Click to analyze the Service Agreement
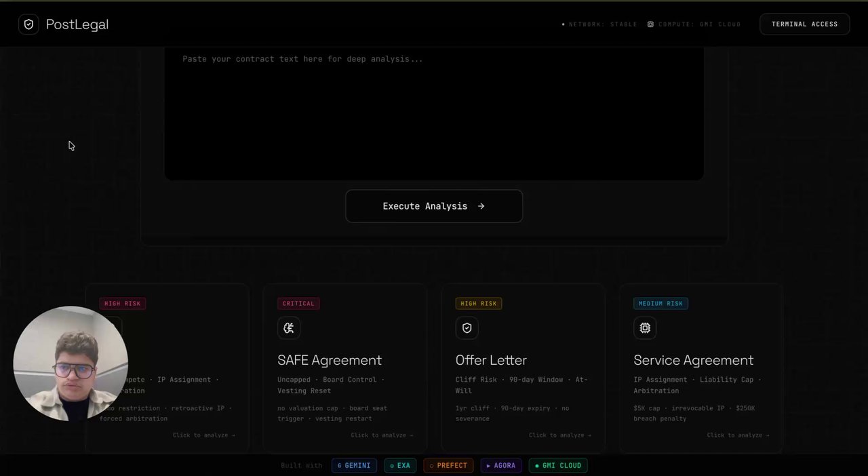Image resolution: width=868 pixels, height=476 pixels. tap(738, 435)
